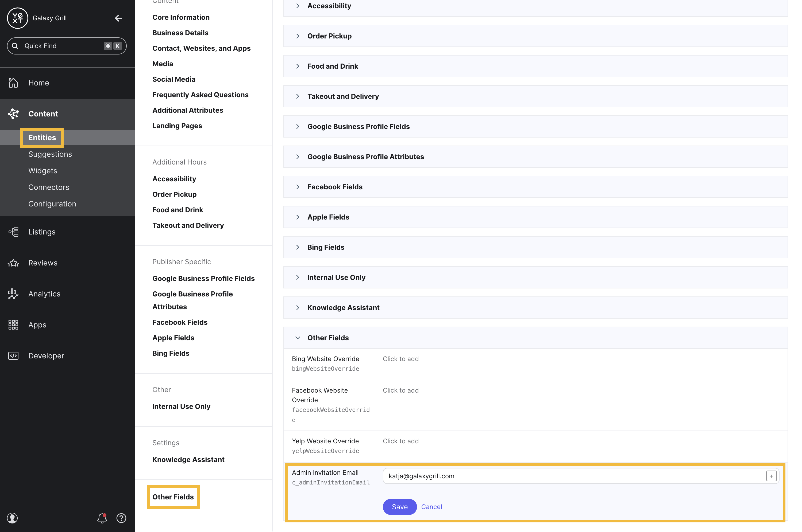
Task: Click to add Bing Website Override
Action: (x=400, y=359)
